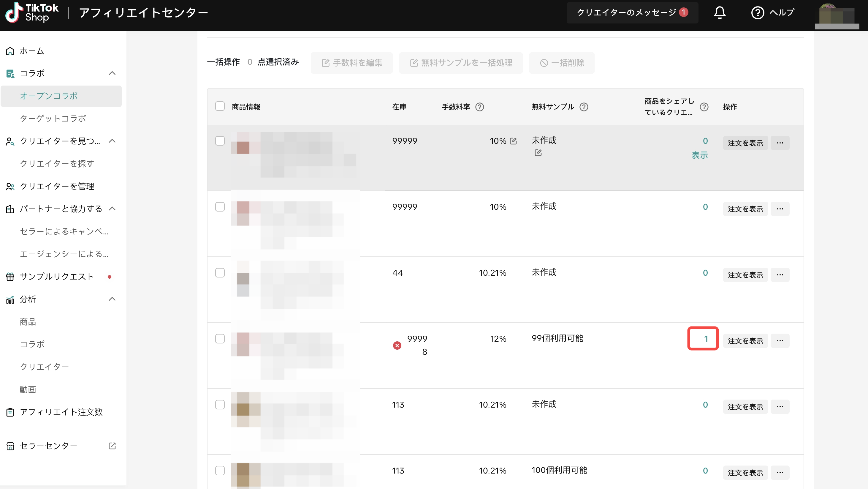Image resolution: width=868 pixels, height=489 pixels.
Task: Click 無料サンプルを一括処理 button
Action: (x=461, y=63)
